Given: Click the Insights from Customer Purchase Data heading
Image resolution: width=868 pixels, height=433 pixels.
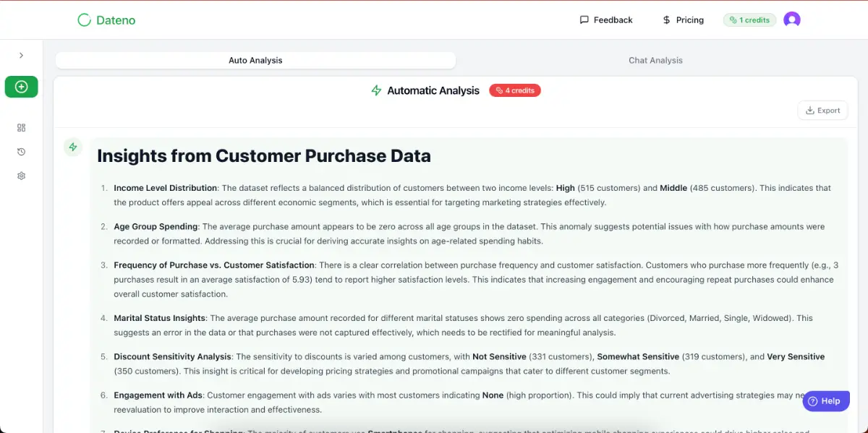Looking at the screenshot, I should point(264,156).
